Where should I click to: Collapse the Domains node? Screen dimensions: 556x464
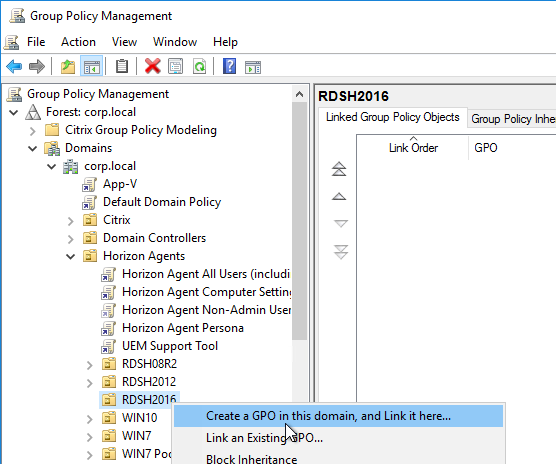coord(33,149)
